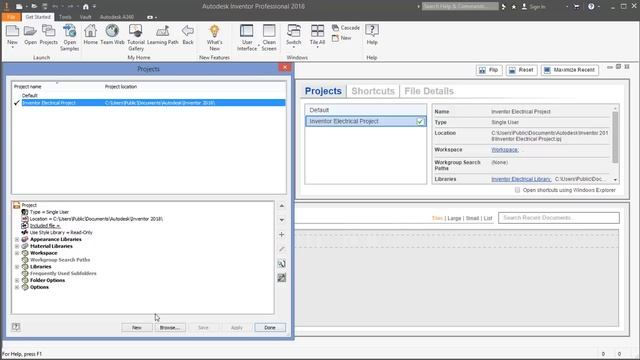Viewport: 640px width, 360px height.
Task: Open Team Web icon
Action: point(112,31)
